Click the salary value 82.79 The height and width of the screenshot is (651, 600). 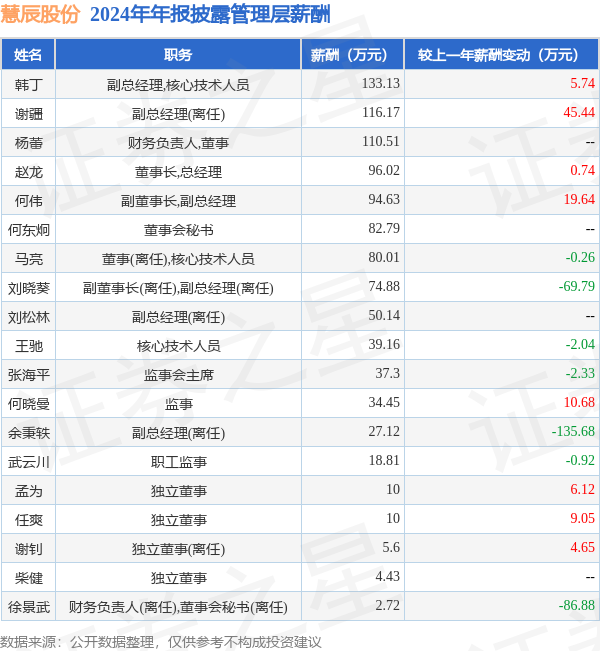(x=384, y=228)
